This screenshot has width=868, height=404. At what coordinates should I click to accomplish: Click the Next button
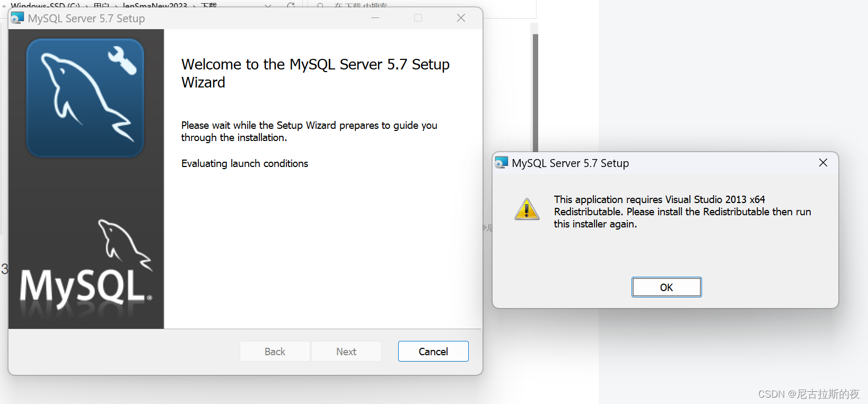[346, 351]
